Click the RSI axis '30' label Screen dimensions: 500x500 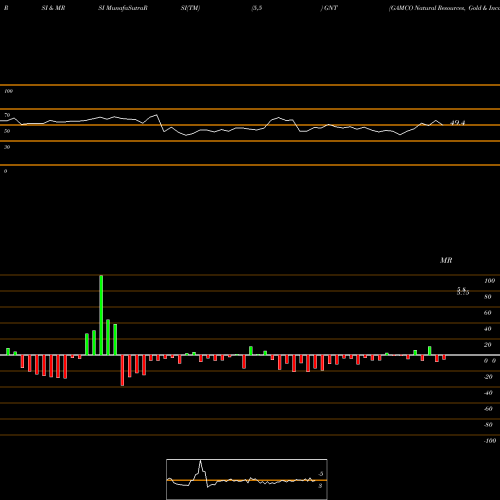(x=7, y=147)
